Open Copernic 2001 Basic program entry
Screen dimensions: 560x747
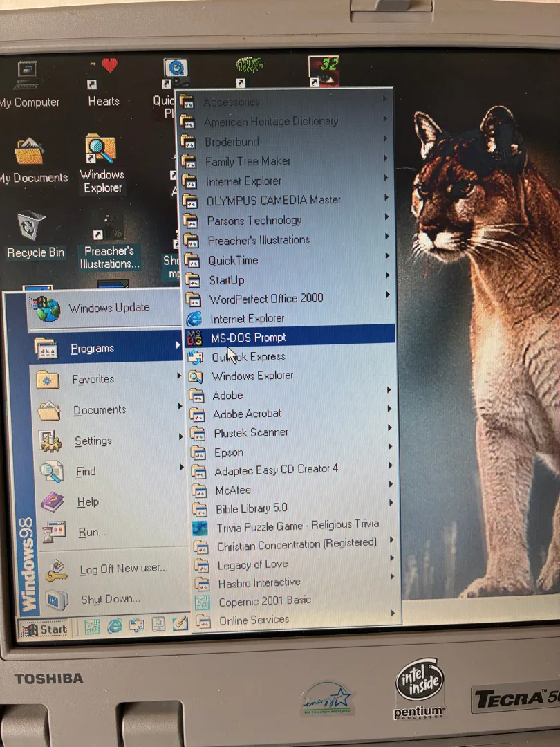point(264,600)
